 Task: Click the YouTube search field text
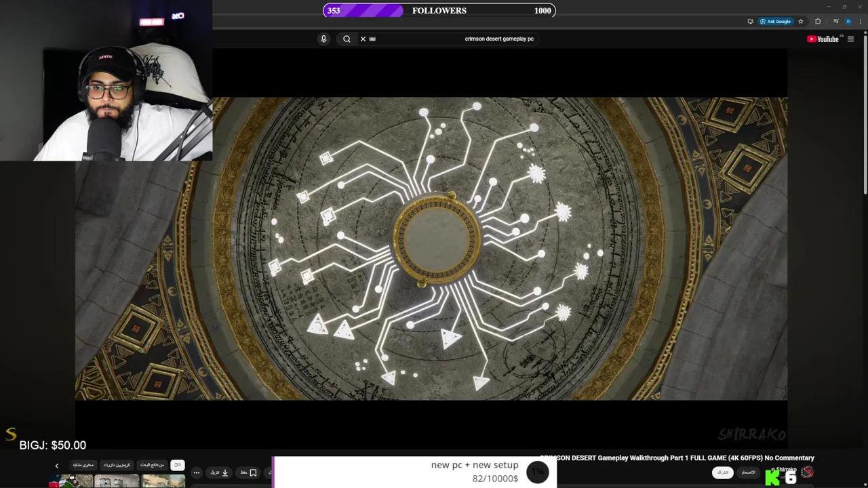click(499, 39)
